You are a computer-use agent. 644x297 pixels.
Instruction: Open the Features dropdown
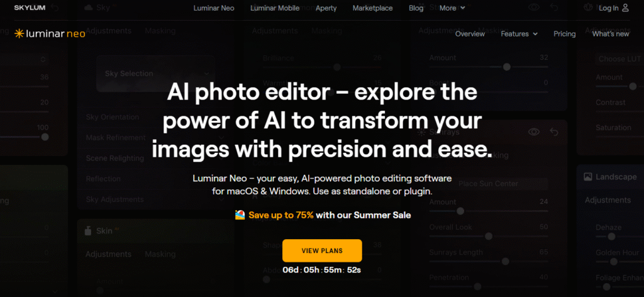[x=519, y=34]
